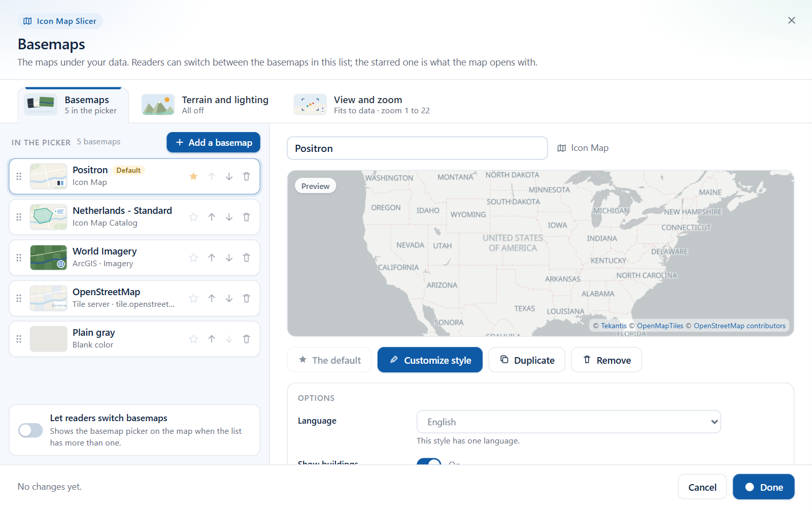Image resolution: width=812 pixels, height=508 pixels.
Task: Move Plain gray up in the list
Action: [x=212, y=339]
